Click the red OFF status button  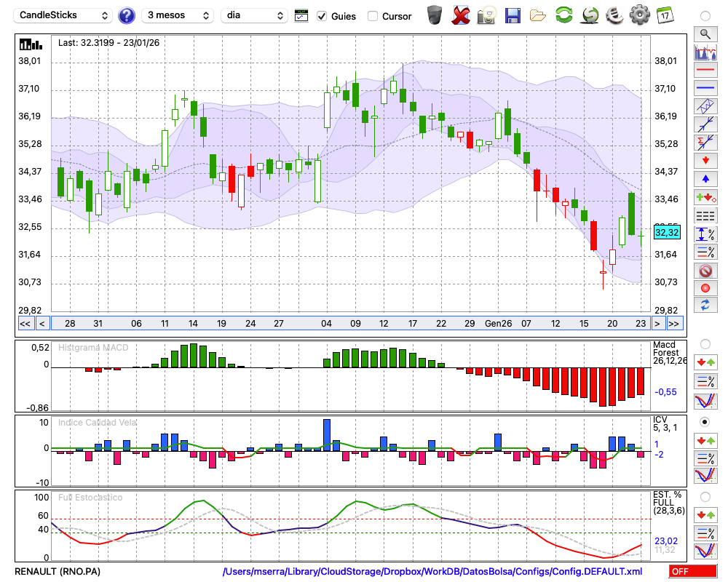pos(693,572)
